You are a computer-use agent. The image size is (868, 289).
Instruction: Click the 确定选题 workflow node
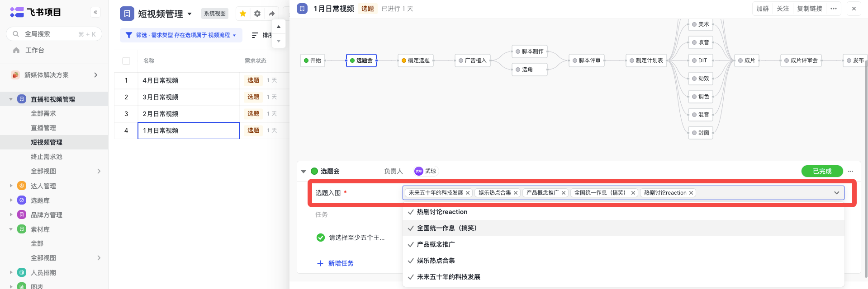click(x=416, y=61)
